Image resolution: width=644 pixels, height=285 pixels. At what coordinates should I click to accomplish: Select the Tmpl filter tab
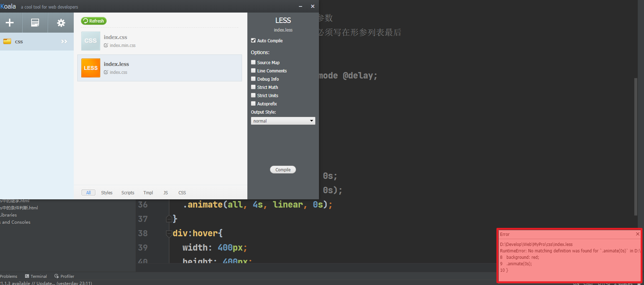(x=148, y=193)
